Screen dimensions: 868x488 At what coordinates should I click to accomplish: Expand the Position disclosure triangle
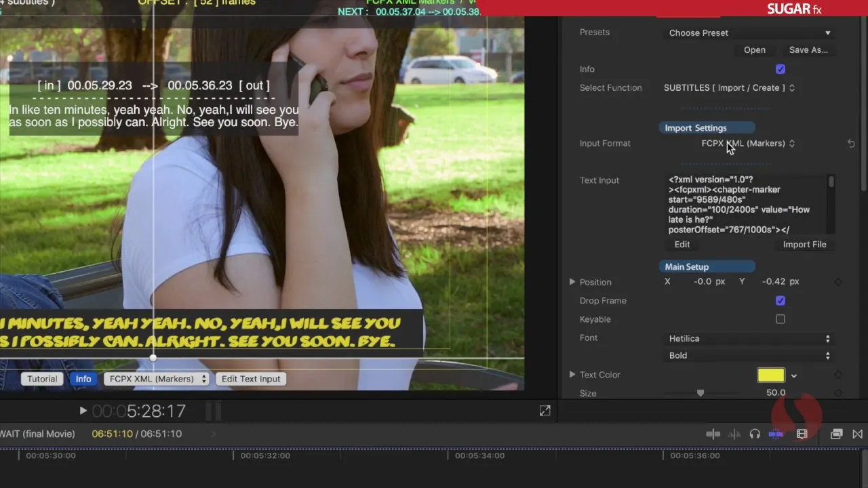572,282
